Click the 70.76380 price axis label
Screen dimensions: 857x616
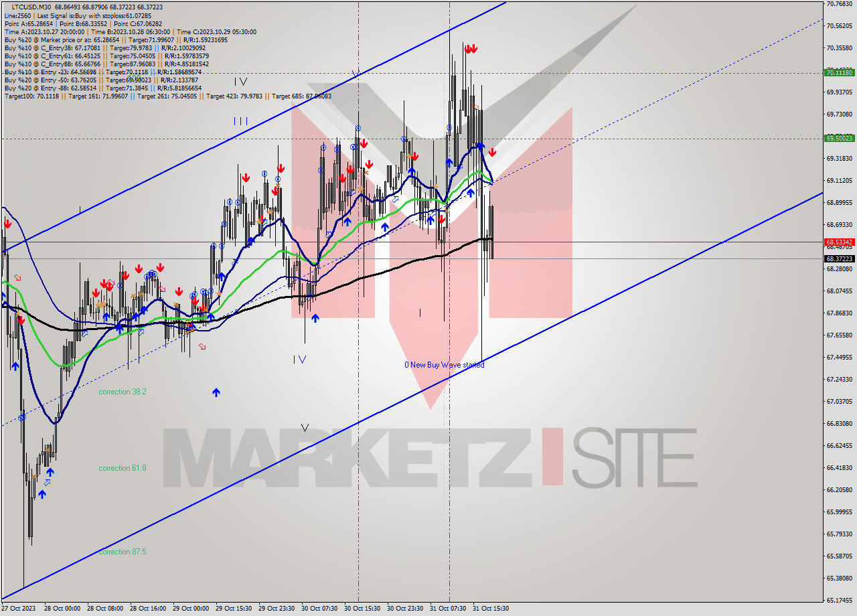tap(840, 4)
